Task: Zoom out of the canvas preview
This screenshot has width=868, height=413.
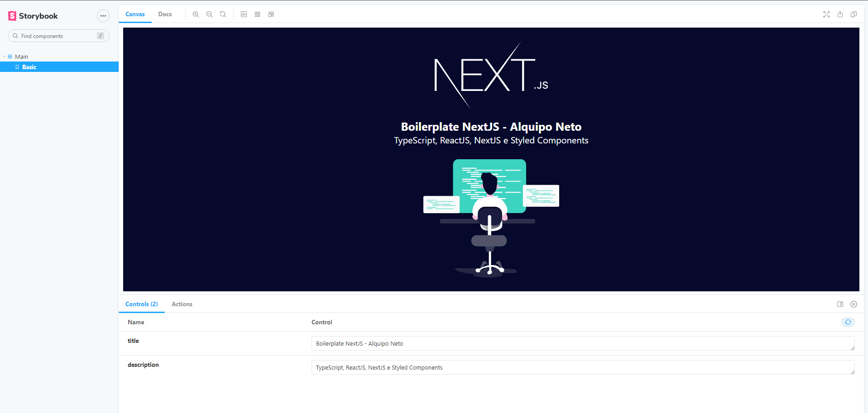Action: [x=209, y=14]
